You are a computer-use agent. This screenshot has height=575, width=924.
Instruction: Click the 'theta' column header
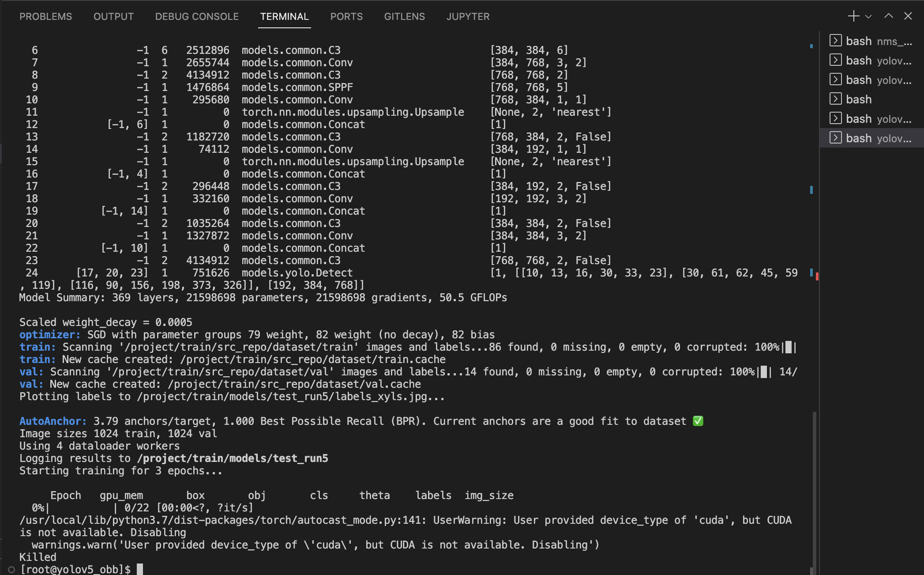(375, 496)
